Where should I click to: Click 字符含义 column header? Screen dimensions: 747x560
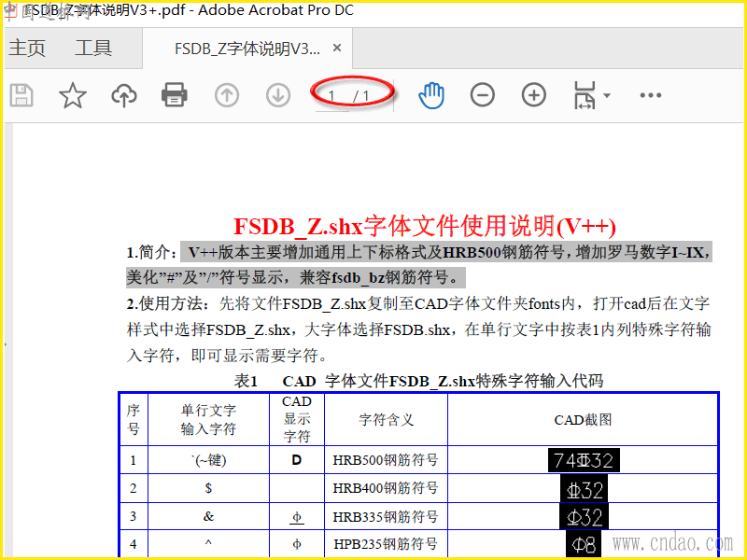pos(386,419)
